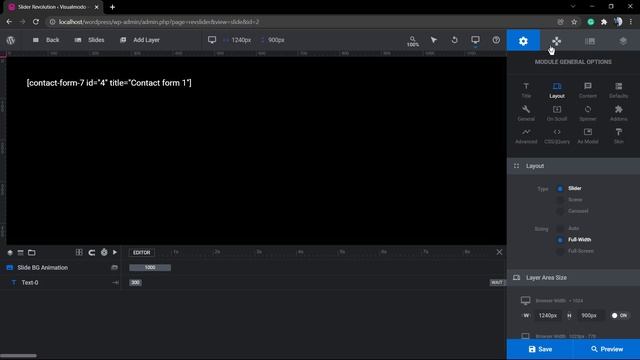Reload the browser page

pos(36,22)
